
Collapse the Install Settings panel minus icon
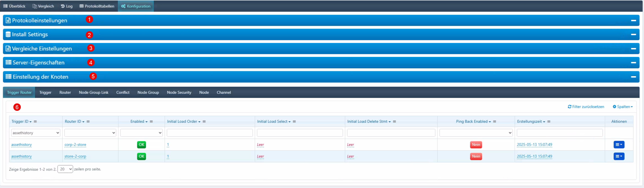coord(633,34)
